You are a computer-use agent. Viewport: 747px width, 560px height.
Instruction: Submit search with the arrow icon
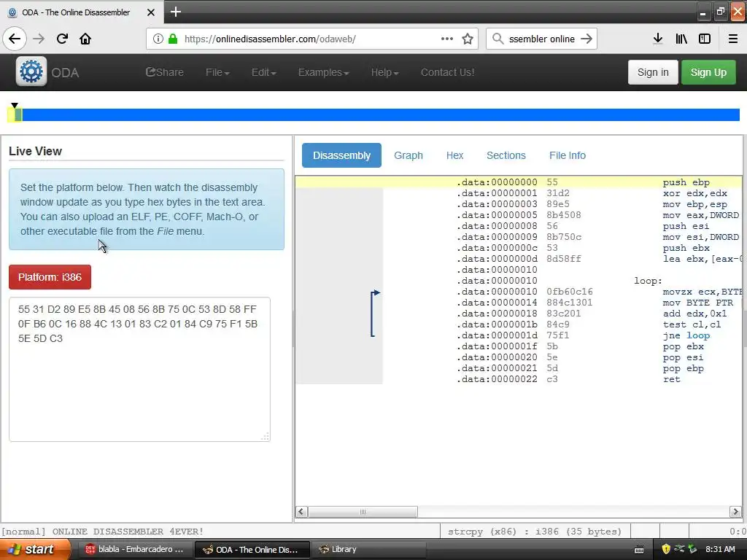pos(587,39)
